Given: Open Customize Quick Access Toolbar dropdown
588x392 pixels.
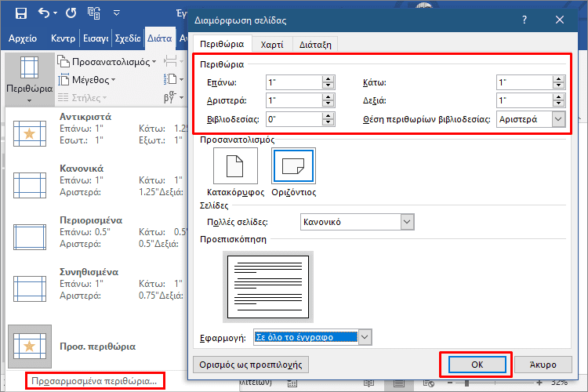Looking at the screenshot, I should click(x=117, y=13).
